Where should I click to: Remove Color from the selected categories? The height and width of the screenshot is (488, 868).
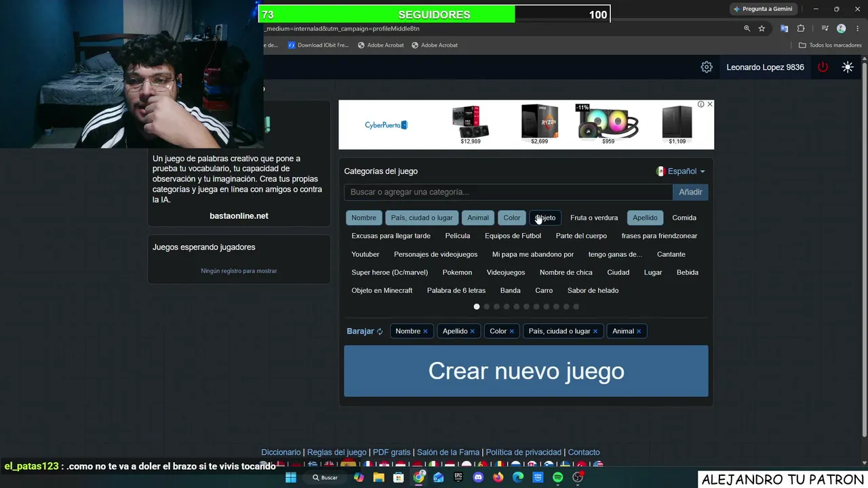point(511,331)
